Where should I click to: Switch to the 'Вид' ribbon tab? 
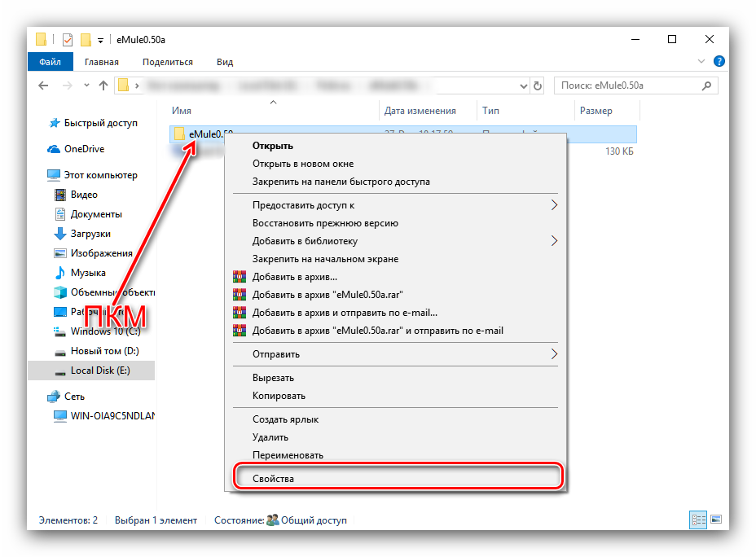pos(225,62)
